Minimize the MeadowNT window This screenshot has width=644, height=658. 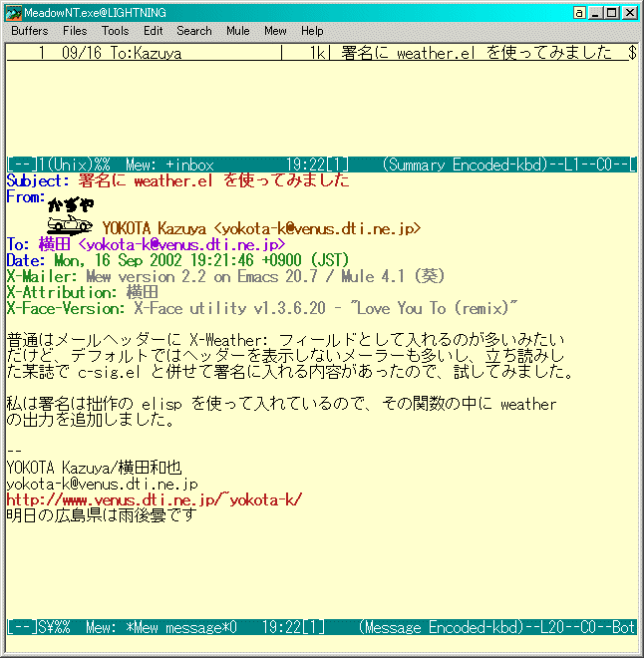[595, 13]
